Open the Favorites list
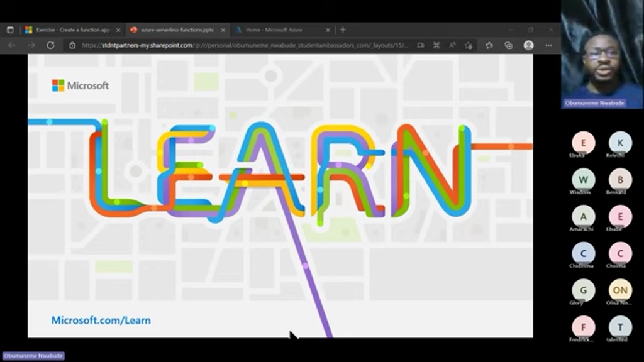This screenshot has height=362, width=644. point(489,45)
